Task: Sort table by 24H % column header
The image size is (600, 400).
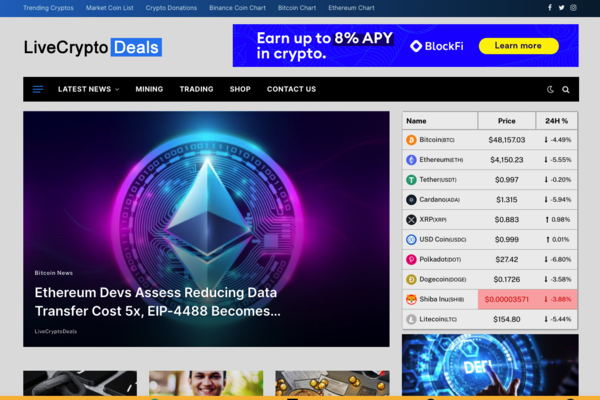Action: pyautogui.click(x=556, y=121)
